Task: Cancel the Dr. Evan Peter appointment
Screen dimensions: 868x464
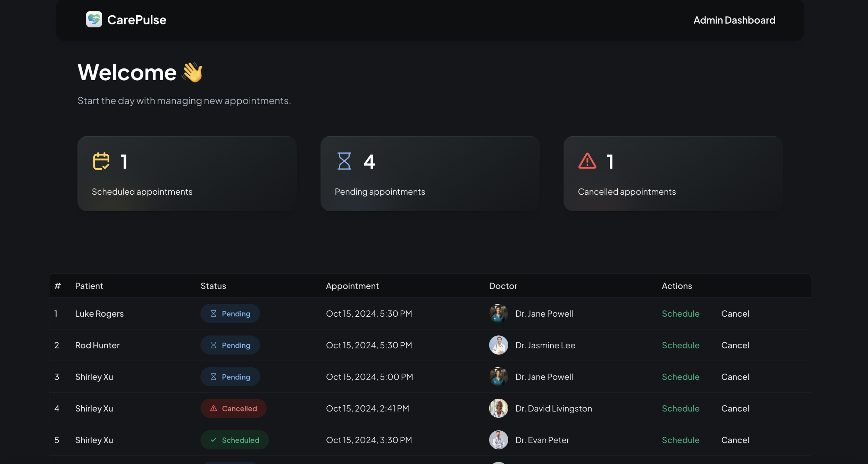Action: click(735, 440)
